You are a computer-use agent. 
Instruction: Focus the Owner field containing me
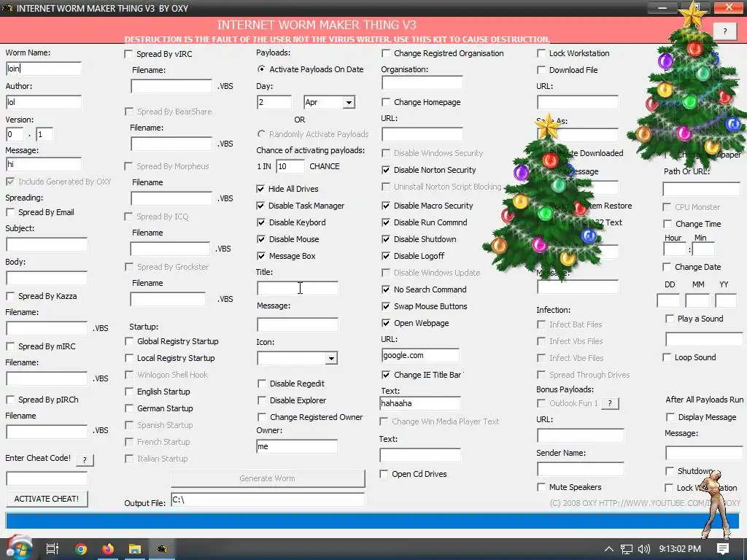pos(297,447)
